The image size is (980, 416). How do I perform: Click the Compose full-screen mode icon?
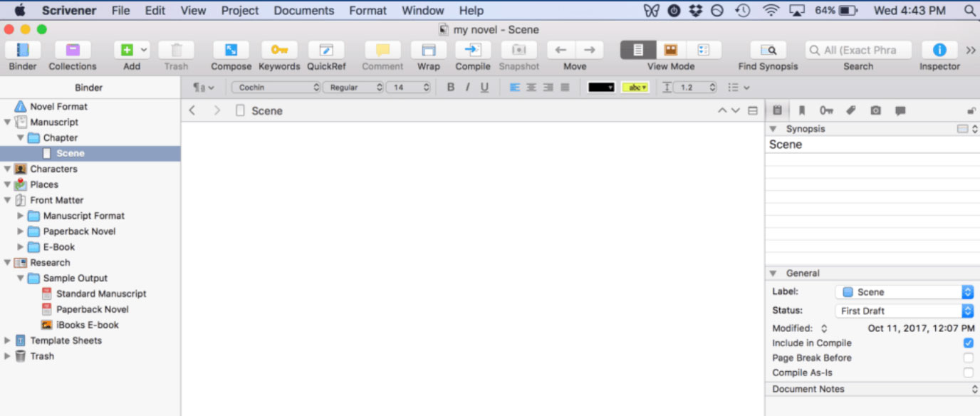(x=231, y=51)
